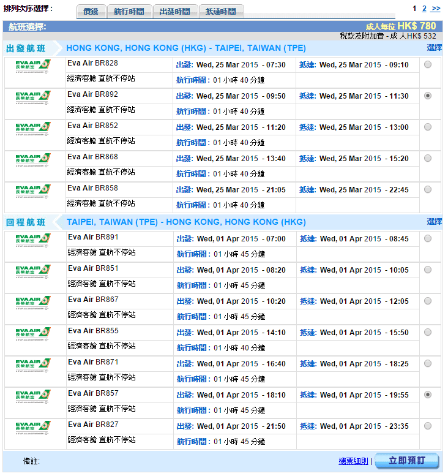Go to results page 2
The image size is (448, 476).
(424, 9)
